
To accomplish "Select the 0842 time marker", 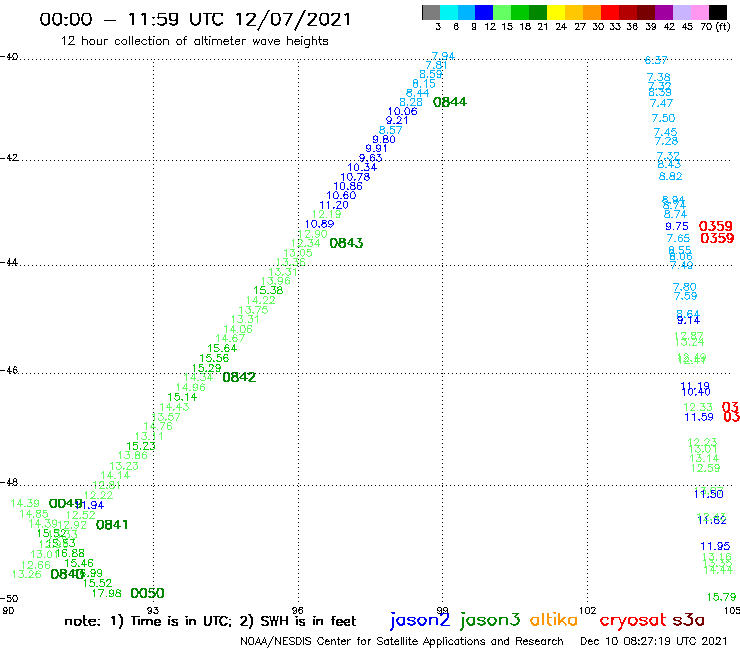I will coord(239,377).
